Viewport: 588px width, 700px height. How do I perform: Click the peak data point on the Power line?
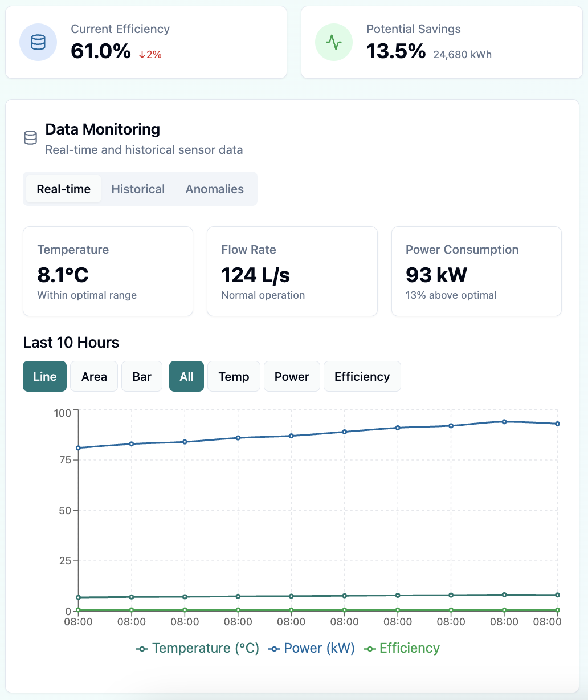click(505, 421)
